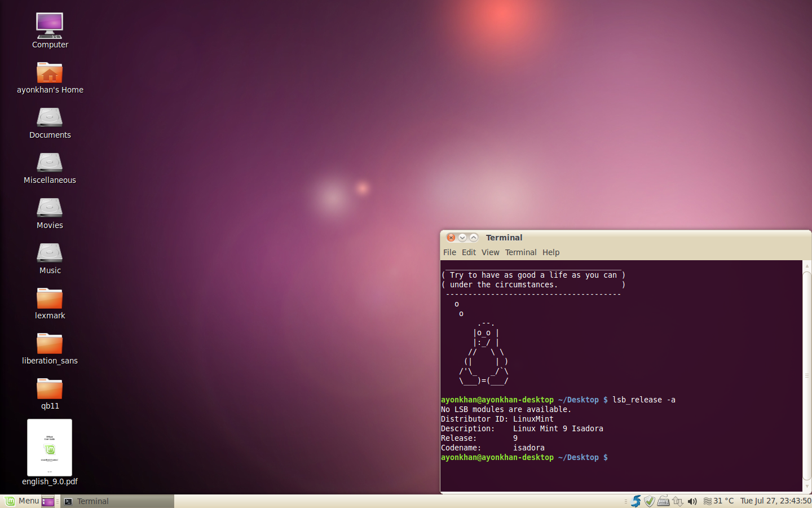Click the 'lsb_release -a' command text

pos(644,400)
